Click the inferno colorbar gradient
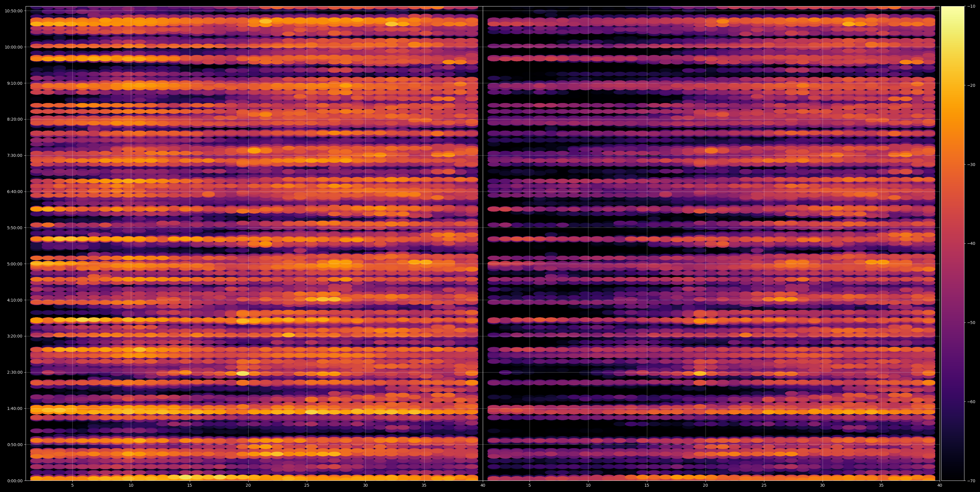 (953, 244)
